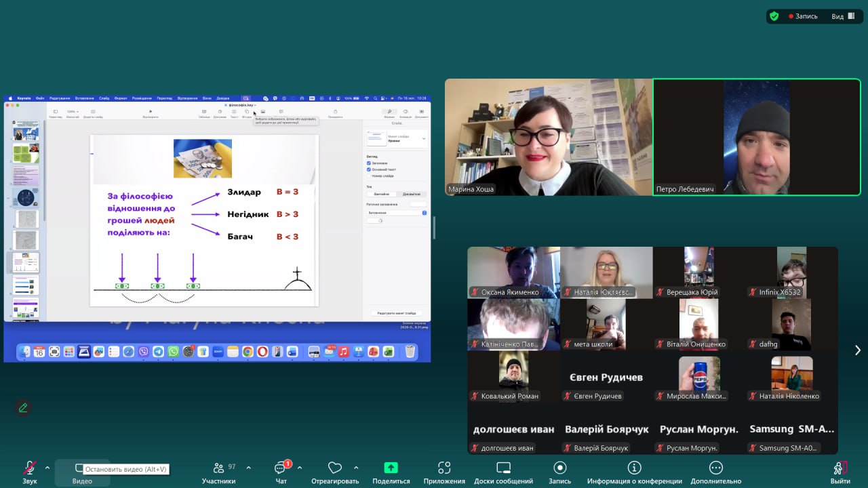Show Информация о конференции details
Viewport: 868px width, 488px height.
634,468
